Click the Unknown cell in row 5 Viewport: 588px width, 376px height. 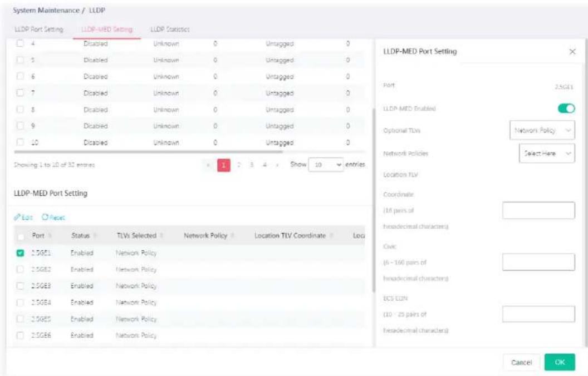pyautogui.click(x=166, y=60)
